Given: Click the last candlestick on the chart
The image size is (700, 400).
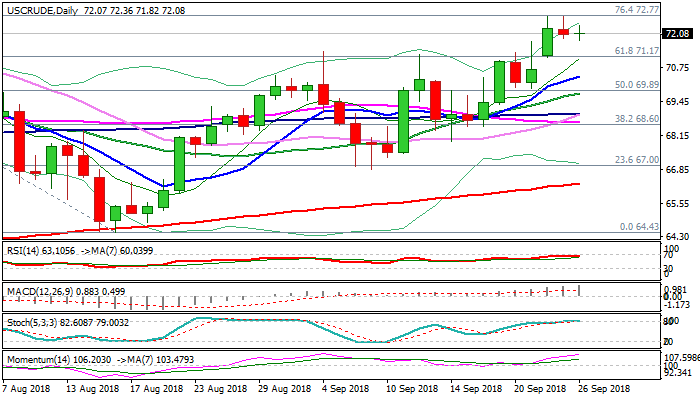Looking at the screenshot, I should [x=581, y=33].
